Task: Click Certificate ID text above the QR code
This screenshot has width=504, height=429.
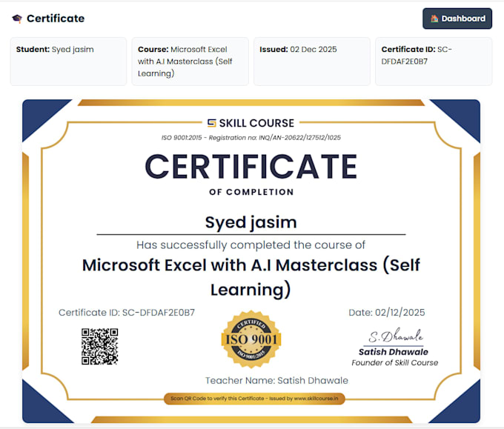Action: (x=127, y=313)
